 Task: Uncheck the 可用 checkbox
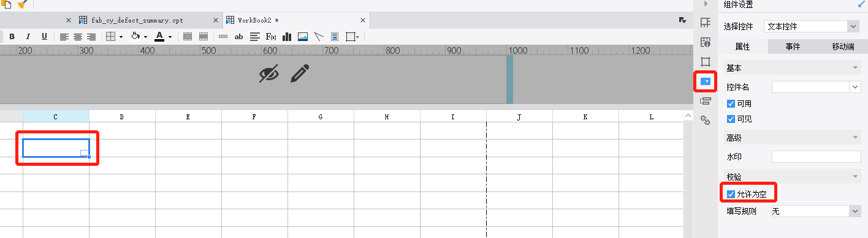[731, 103]
